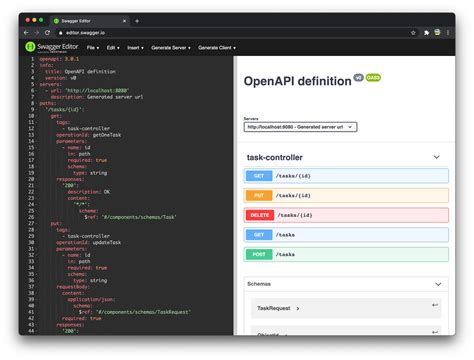The height and width of the screenshot is (360, 474).
Task: Click code line 1 openapi: 3.0.1
Action: coord(59,59)
